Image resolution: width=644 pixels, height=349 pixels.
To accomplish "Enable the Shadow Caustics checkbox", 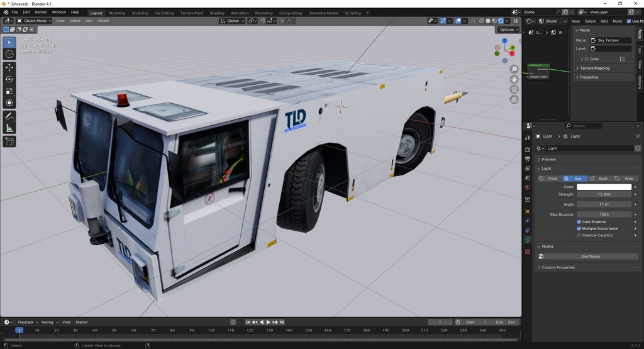I will [579, 235].
